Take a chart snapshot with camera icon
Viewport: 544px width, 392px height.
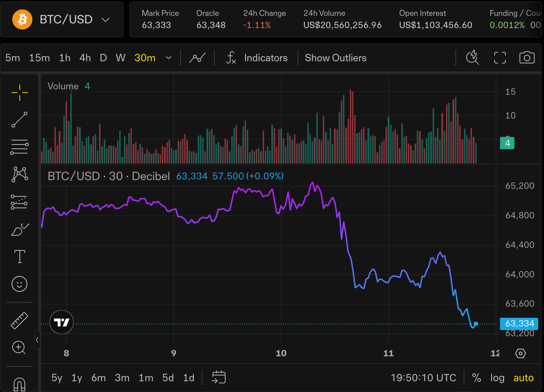(x=527, y=58)
